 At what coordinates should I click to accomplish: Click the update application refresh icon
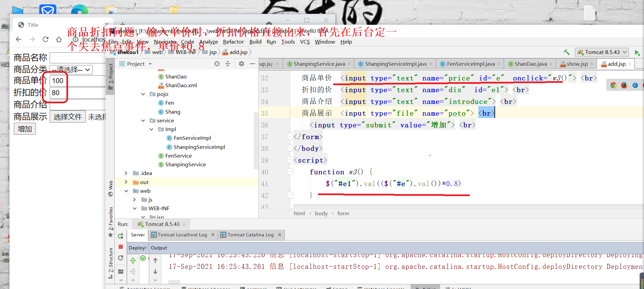coord(121,258)
